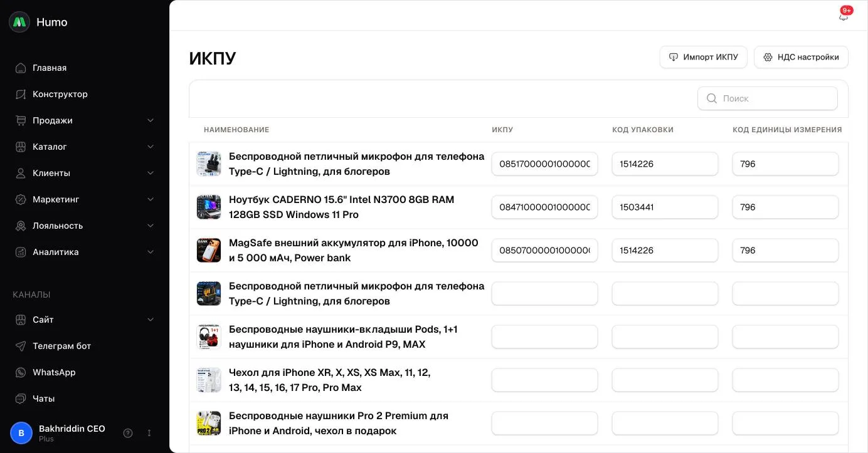Expand the Каталог menu chevron

click(151, 147)
